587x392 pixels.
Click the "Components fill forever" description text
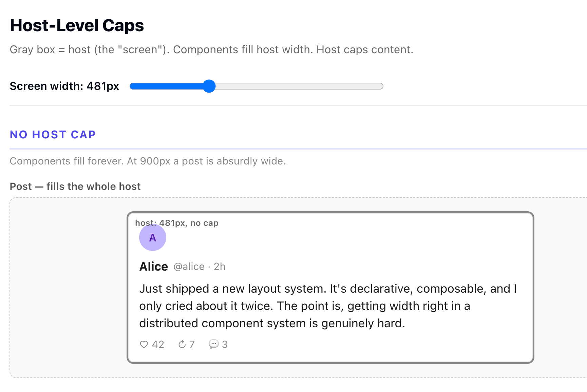[x=148, y=161]
